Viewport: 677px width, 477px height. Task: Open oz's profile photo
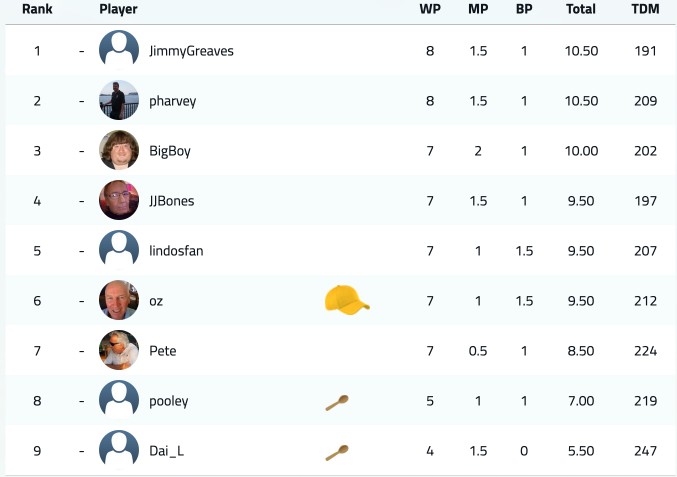pos(119,300)
